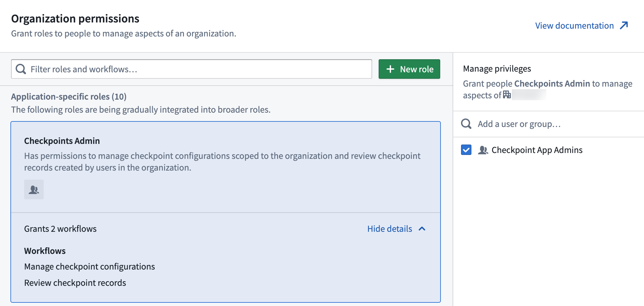Click the search icon beside Add a user
This screenshot has width=644, height=306.
coord(466,124)
